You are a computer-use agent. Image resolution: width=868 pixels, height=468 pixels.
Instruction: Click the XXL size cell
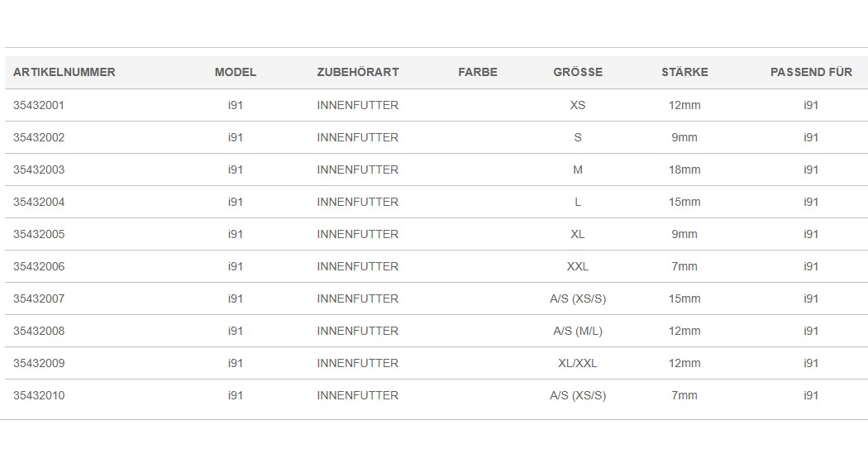click(577, 266)
